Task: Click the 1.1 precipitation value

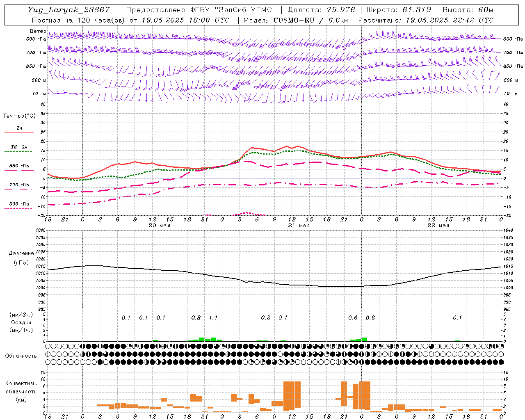Action: click(213, 318)
